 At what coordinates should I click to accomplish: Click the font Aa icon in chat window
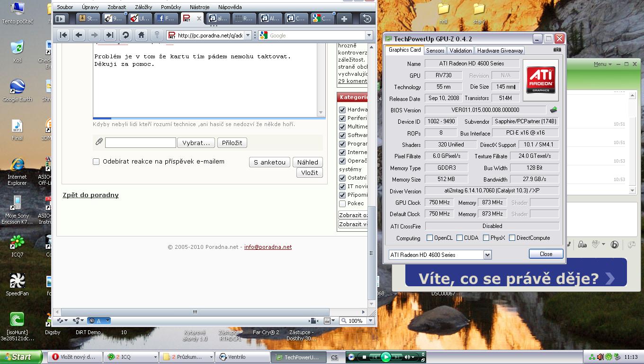[x=582, y=245]
